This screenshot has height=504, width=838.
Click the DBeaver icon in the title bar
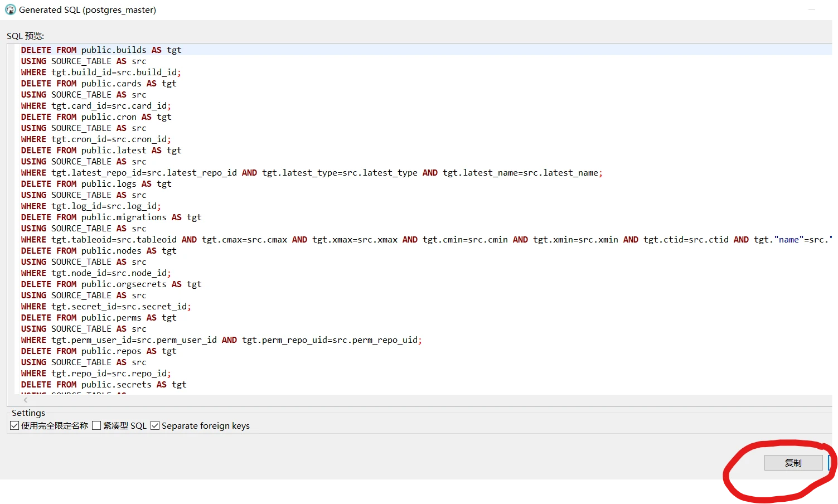(10, 9)
